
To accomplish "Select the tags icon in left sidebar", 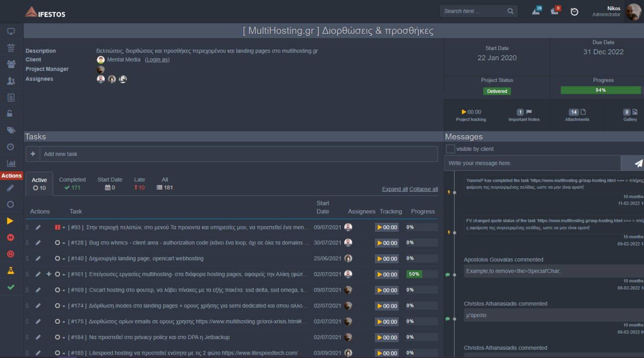I will (x=11, y=130).
